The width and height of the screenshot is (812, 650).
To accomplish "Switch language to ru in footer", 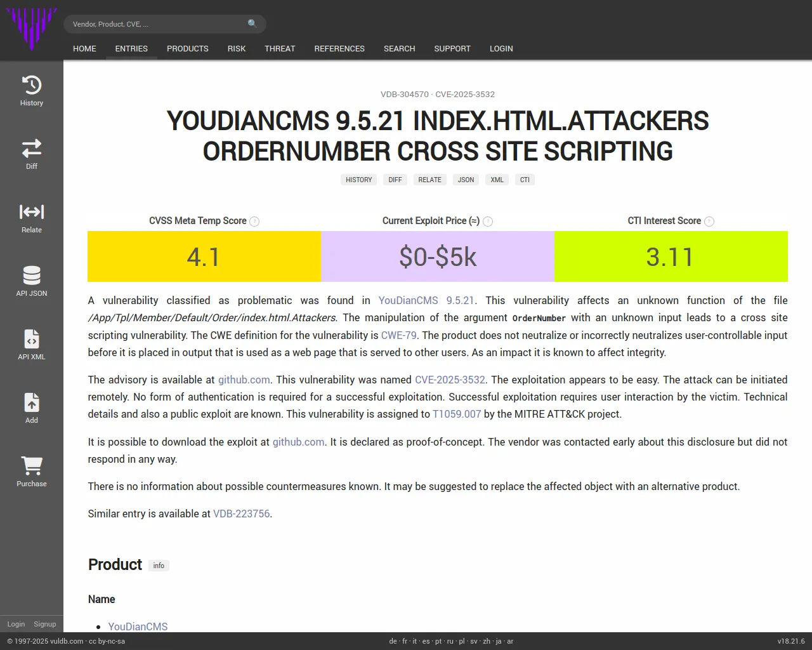I will tap(450, 641).
